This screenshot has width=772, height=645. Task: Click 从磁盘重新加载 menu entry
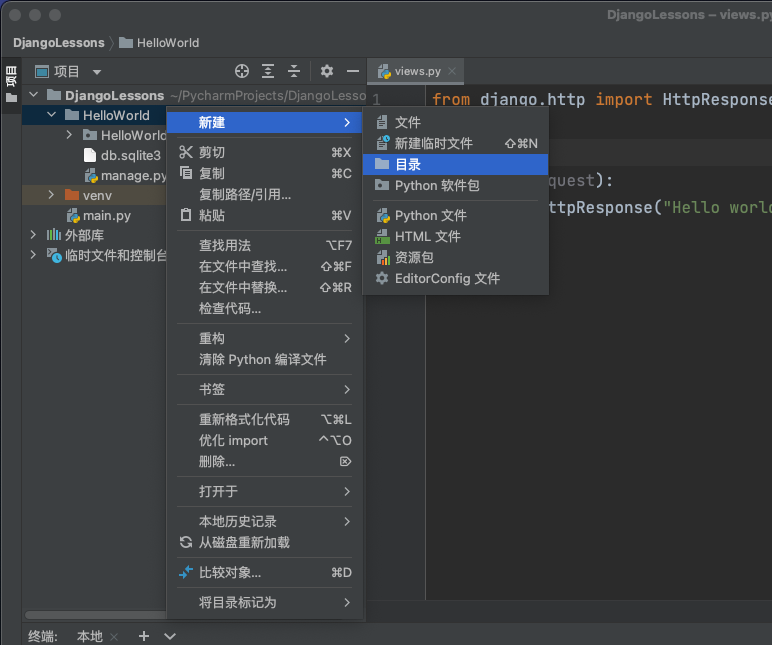[x=244, y=542]
